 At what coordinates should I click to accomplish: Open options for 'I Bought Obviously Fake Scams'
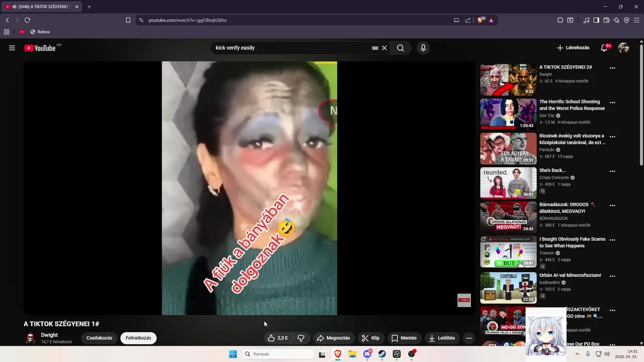coord(612,240)
